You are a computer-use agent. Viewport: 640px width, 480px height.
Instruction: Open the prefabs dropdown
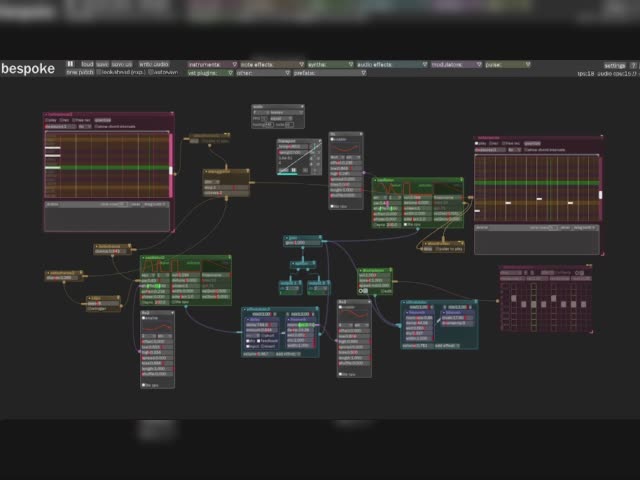329,73
